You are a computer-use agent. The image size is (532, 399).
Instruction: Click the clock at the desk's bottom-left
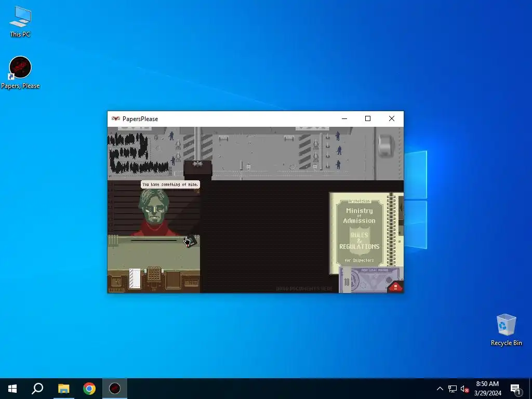pyautogui.click(x=116, y=281)
